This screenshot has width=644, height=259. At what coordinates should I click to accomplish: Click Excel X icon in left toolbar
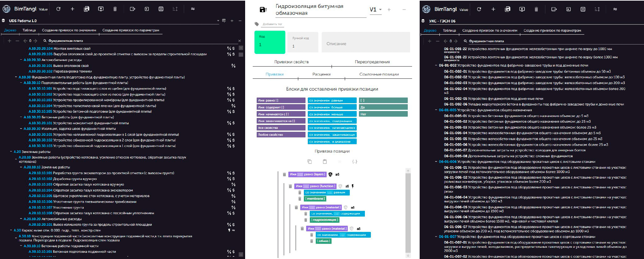161,9
